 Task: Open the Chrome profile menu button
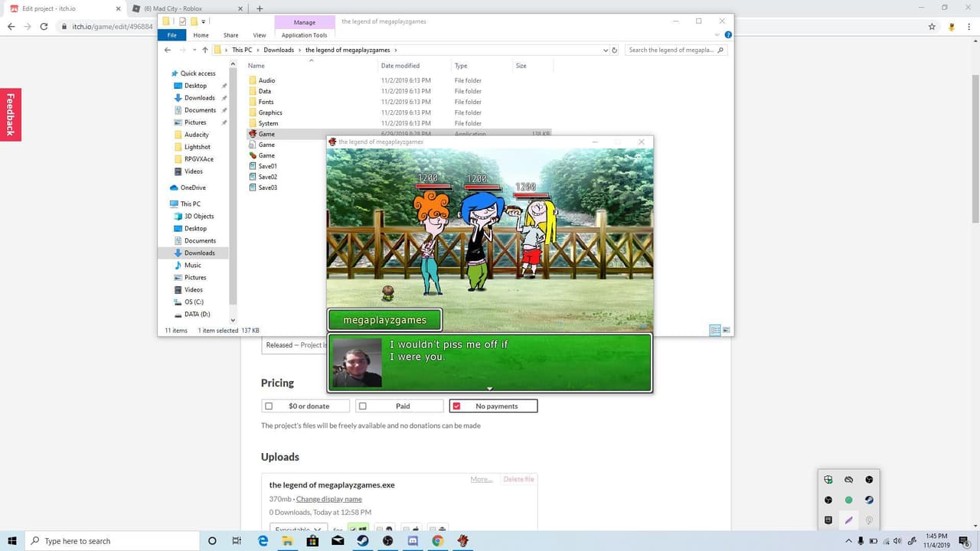(x=952, y=26)
